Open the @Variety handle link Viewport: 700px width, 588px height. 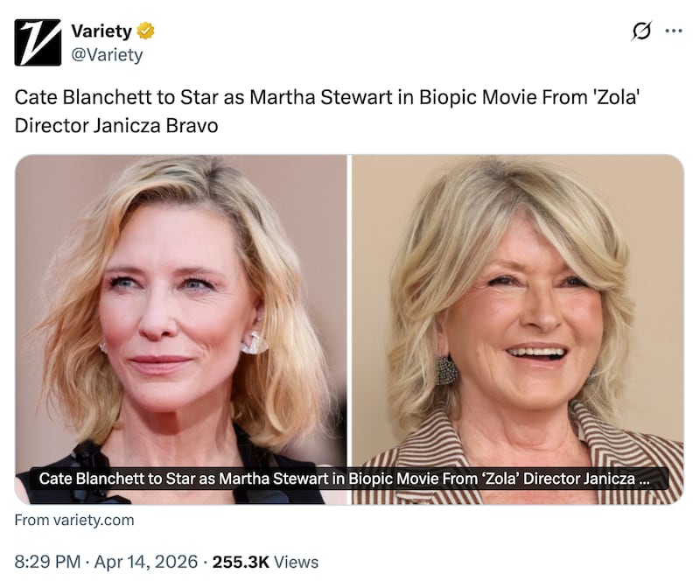[107, 55]
